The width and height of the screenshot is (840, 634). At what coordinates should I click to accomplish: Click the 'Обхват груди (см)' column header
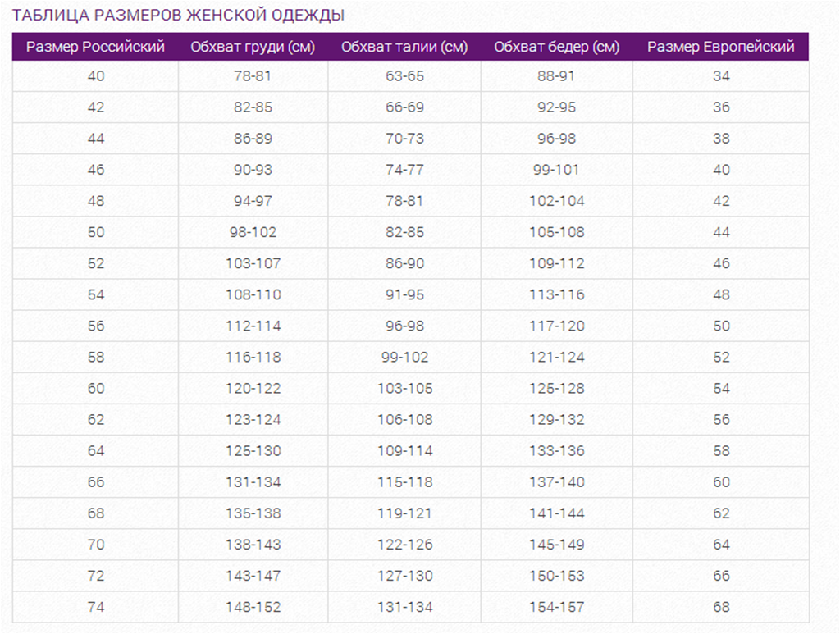point(253,47)
